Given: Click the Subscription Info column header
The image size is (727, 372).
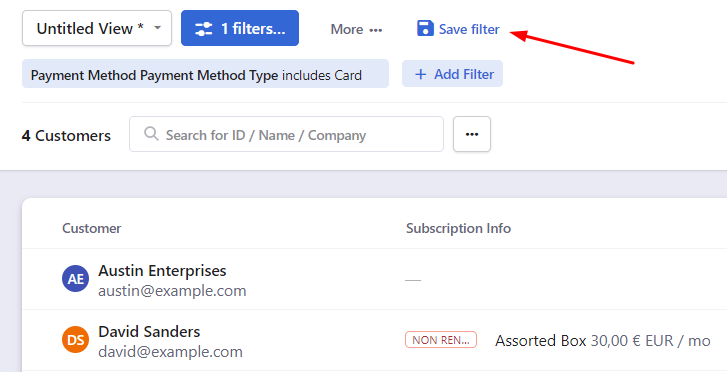Looking at the screenshot, I should [459, 228].
